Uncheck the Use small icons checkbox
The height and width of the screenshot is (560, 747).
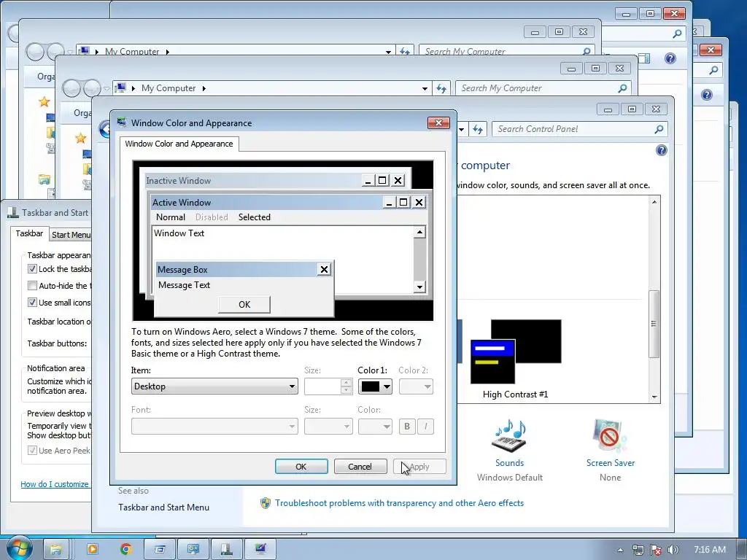32,303
